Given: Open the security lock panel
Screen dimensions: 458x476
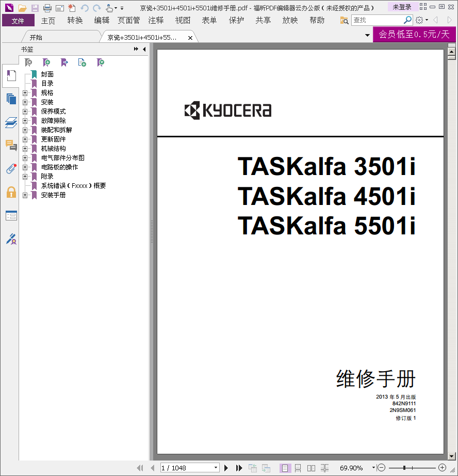Looking at the screenshot, I should tap(11, 192).
